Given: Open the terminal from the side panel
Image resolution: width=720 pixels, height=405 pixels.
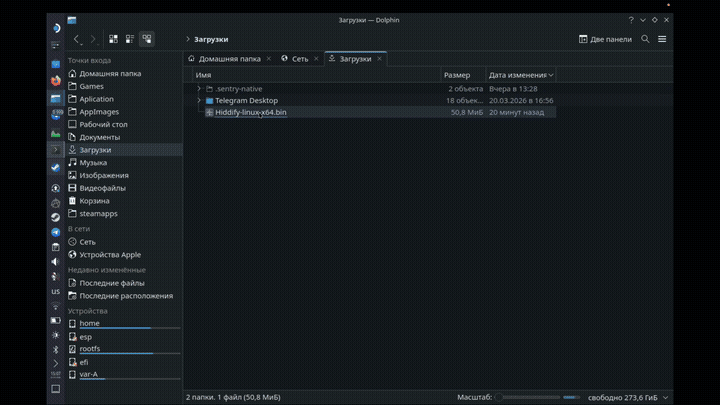Looking at the screenshot, I should (x=56, y=150).
